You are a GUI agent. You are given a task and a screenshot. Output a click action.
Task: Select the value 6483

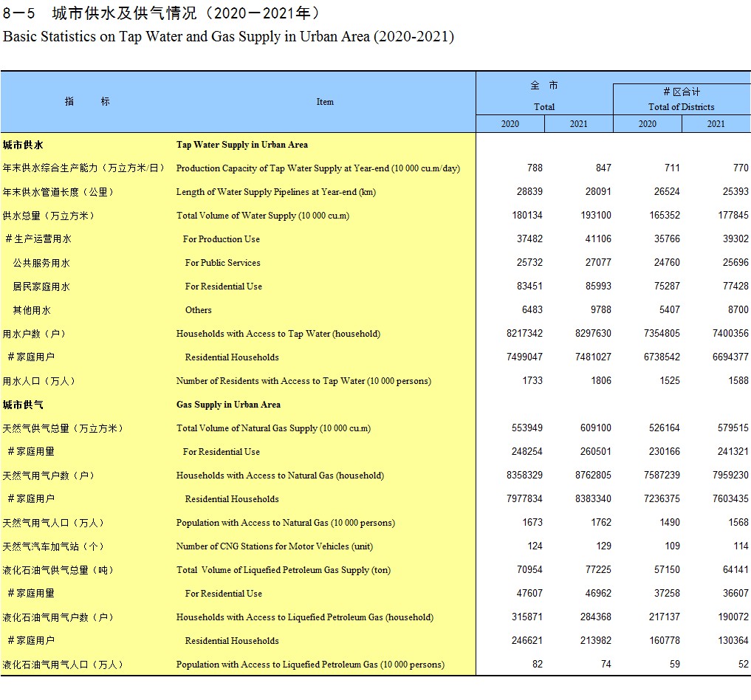point(532,310)
